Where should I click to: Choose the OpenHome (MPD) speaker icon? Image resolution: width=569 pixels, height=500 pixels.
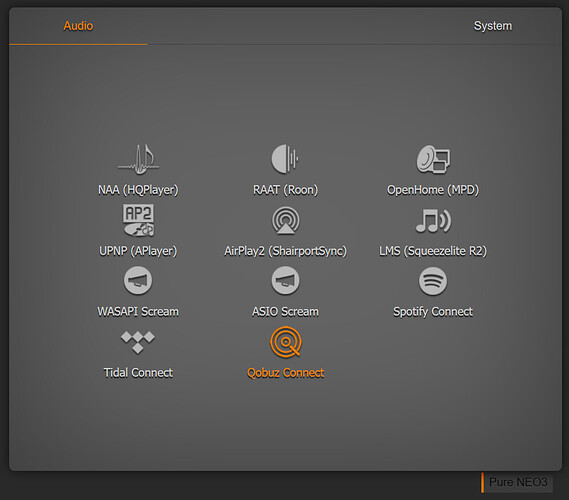tap(433, 159)
